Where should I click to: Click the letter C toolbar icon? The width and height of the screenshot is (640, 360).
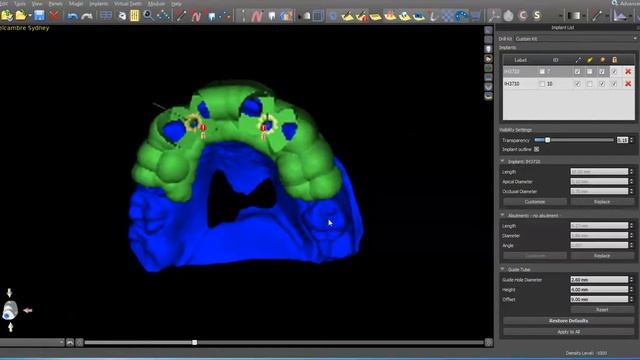(523, 16)
